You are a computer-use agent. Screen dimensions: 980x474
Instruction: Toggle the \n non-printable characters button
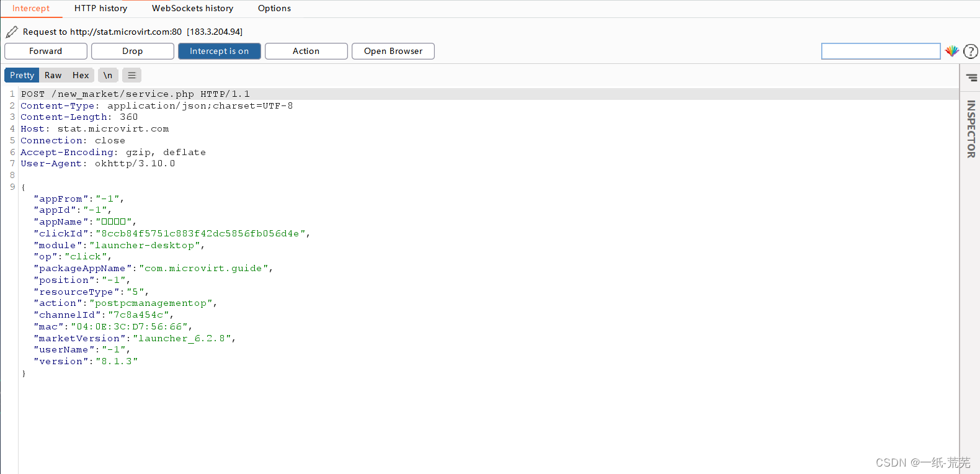pyautogui.click(x=108, y=75)
